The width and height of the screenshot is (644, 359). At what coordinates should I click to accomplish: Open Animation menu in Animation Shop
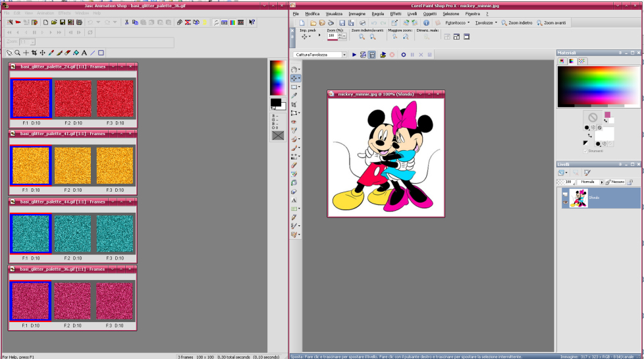pyautogui.click(x=45, y=13)
